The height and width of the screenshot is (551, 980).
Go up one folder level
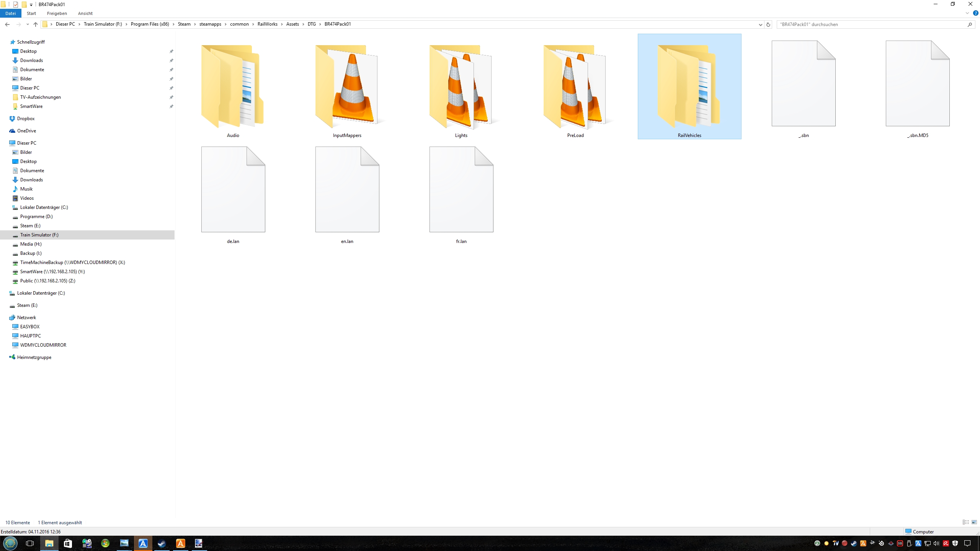(36, 24)
